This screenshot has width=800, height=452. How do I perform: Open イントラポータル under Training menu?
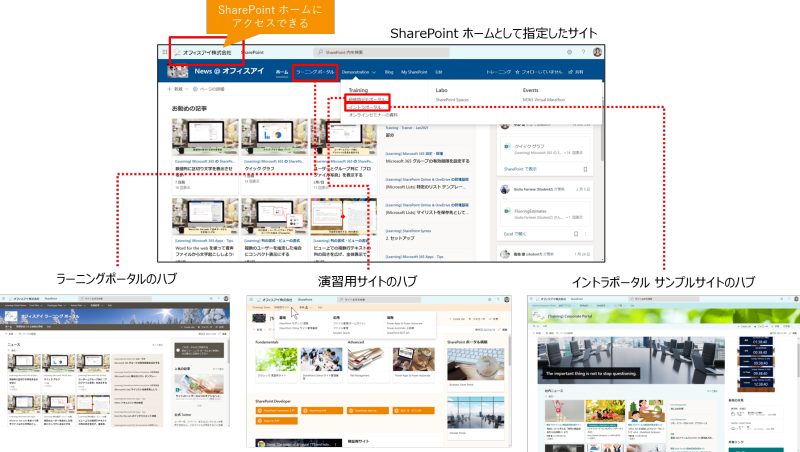[x=365, y=107]
